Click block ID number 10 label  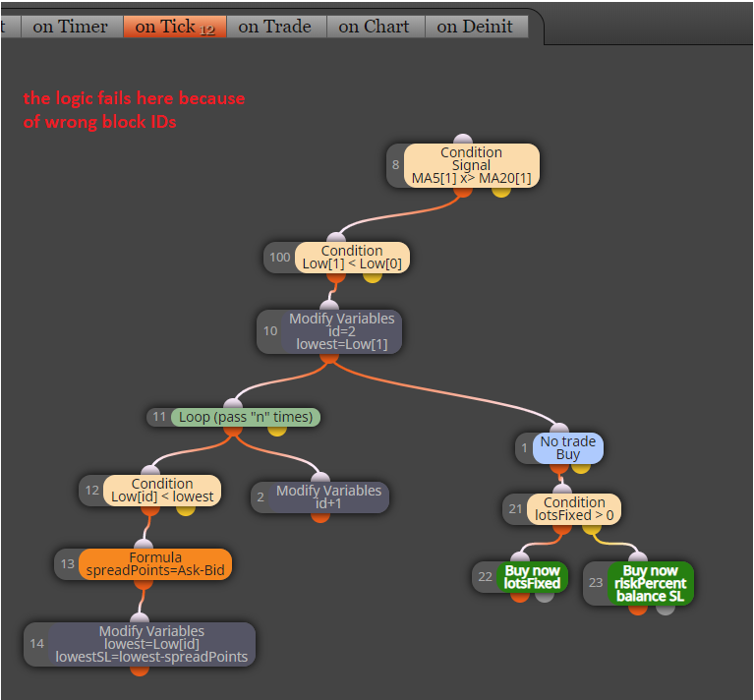click(270, 330)
